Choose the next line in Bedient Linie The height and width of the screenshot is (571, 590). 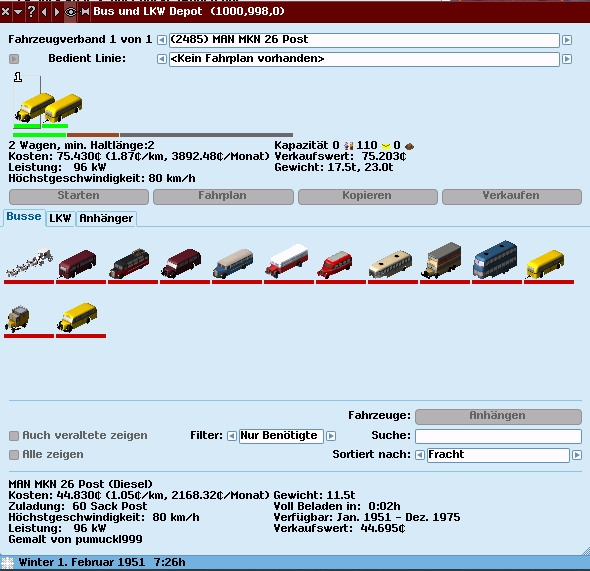(567, 59)
